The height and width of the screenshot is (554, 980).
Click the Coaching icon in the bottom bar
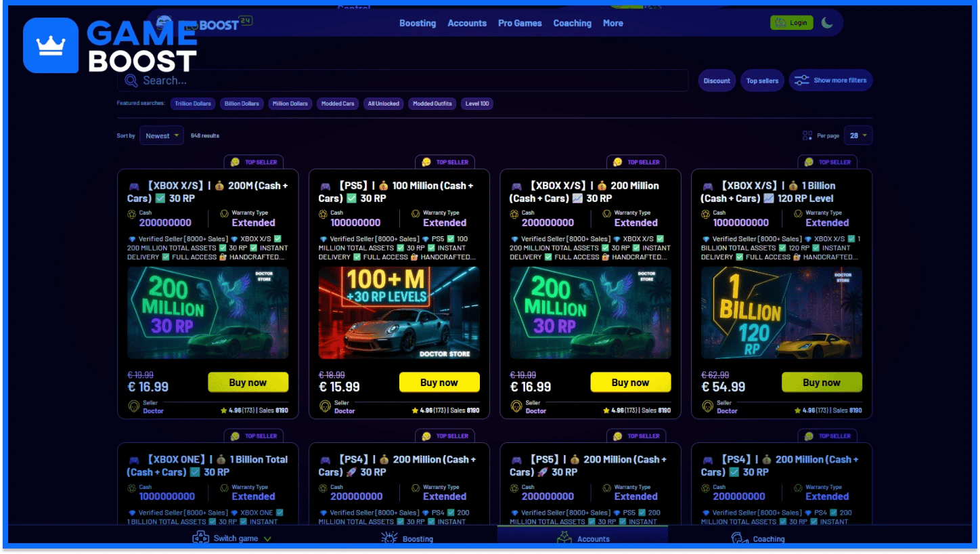tap(740, 538)
